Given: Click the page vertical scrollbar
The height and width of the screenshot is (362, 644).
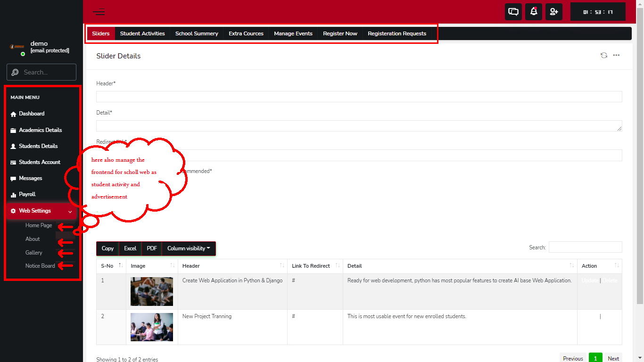Looking at the screenshot, I should point(640,156).
